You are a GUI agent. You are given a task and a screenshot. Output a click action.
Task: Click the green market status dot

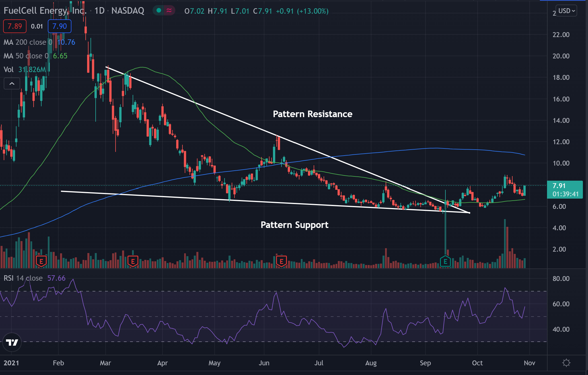click(159, 11)
